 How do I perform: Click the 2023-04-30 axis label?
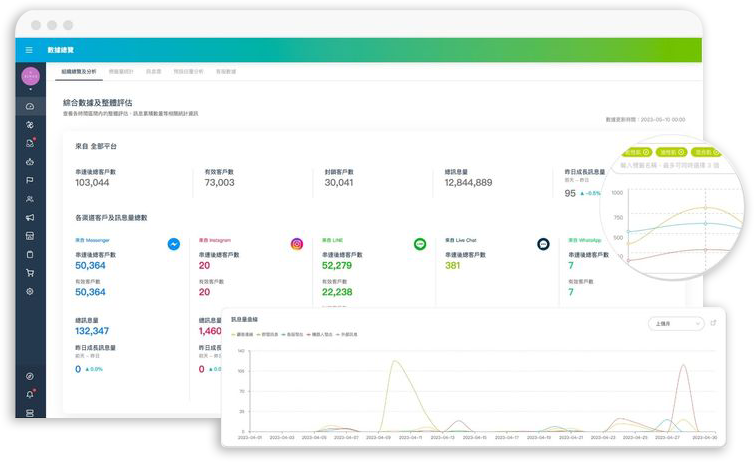[704, 437]
